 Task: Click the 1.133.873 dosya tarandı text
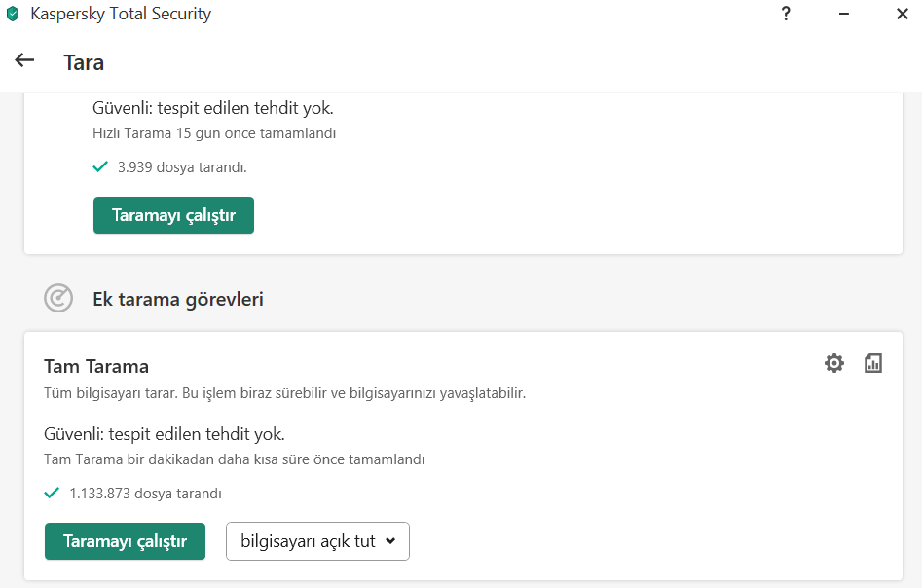145,494
